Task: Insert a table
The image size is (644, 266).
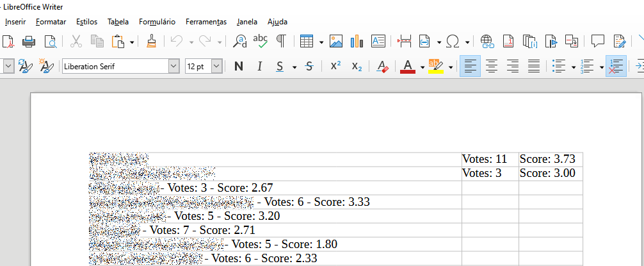Action: point(307,41)
